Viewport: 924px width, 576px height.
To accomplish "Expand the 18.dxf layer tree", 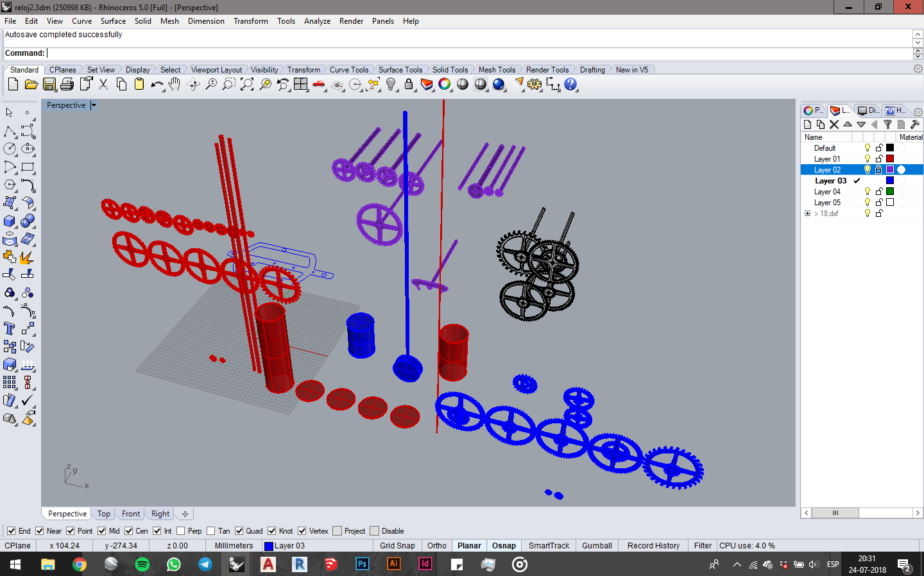I will 807,214.
